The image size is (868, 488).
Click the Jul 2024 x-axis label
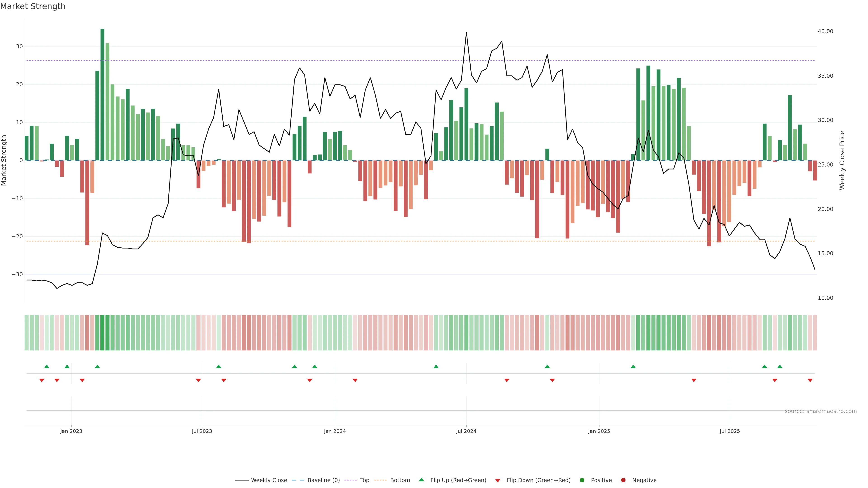point(466,431)
